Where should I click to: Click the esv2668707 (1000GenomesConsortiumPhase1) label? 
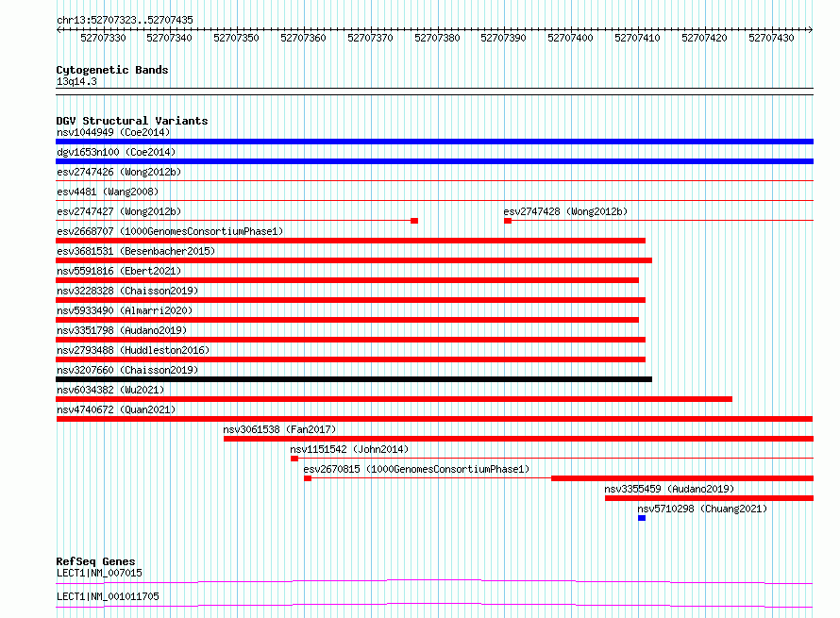(170, 231)
